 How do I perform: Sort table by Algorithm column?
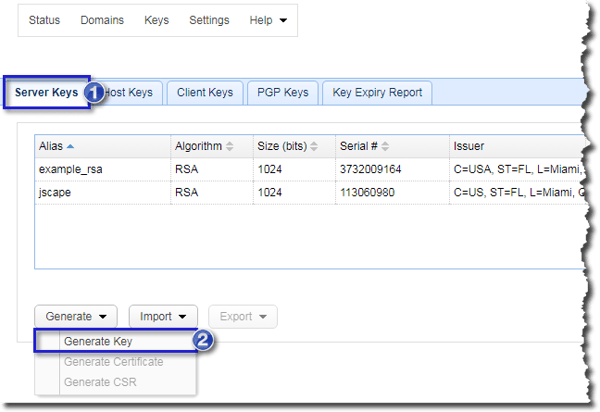[x=212, y=146]
